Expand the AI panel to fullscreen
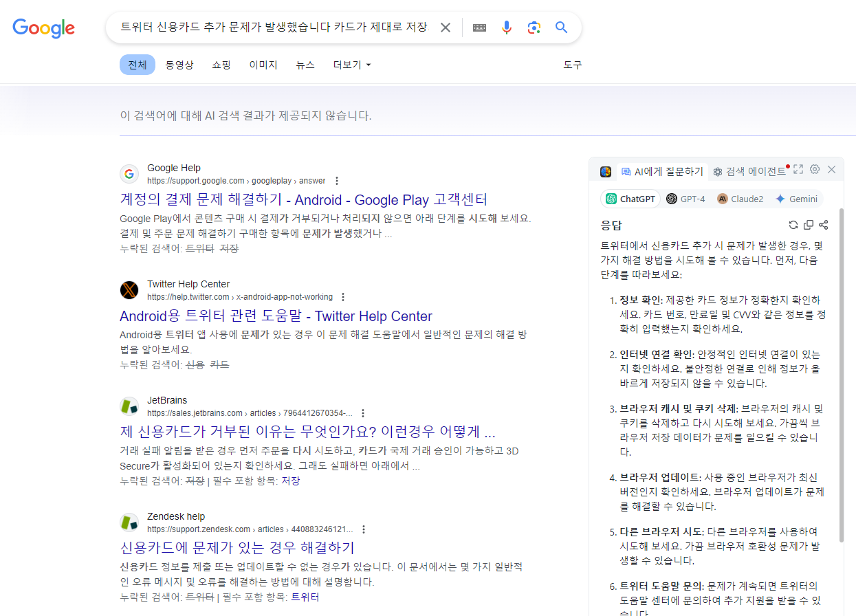856x616 pixels. pos(798,169)
